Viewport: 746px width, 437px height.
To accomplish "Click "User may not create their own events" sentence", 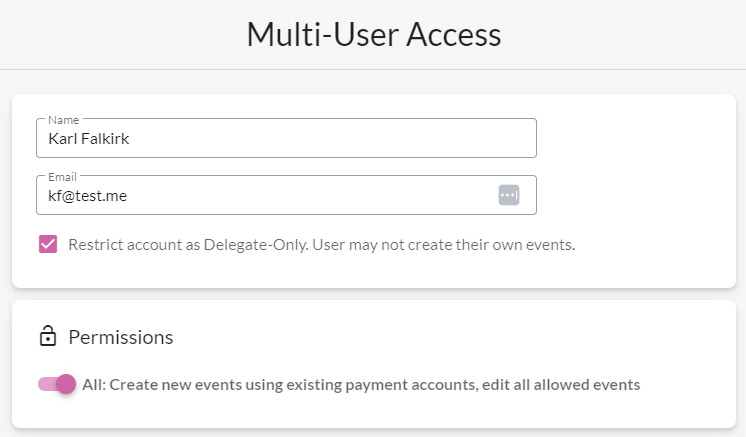I will tap(443, 244).
